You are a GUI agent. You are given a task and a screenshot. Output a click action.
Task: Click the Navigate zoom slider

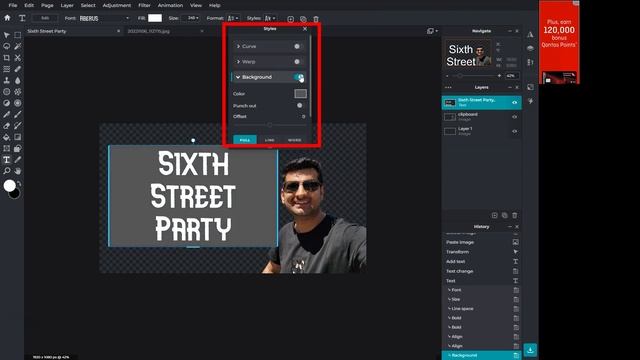point(473,76)
